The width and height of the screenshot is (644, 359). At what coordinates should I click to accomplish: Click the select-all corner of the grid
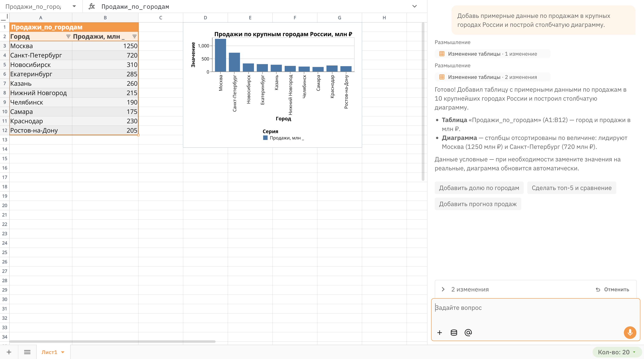click(4, 17)
